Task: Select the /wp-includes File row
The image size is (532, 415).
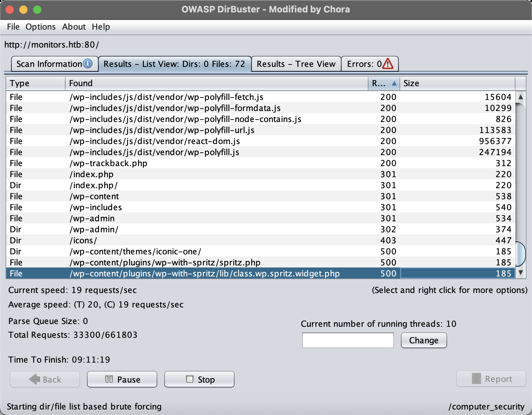Action: tap(260, 207)
